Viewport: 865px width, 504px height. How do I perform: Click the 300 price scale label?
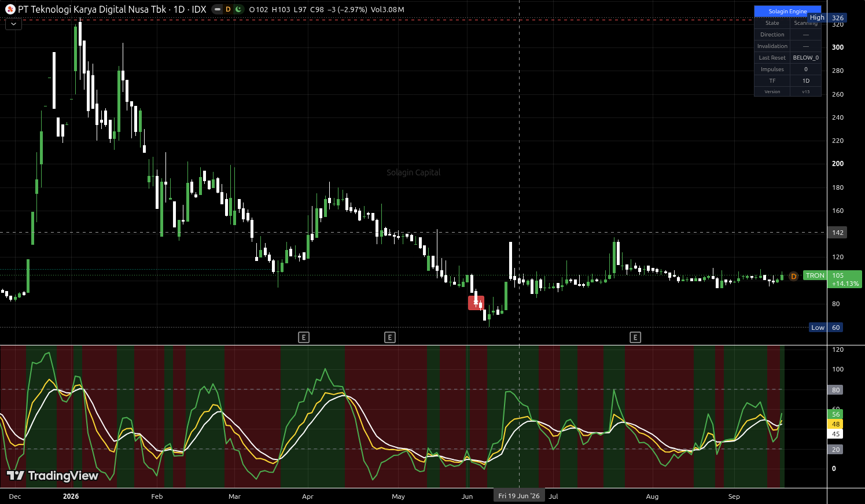point(838,47)
